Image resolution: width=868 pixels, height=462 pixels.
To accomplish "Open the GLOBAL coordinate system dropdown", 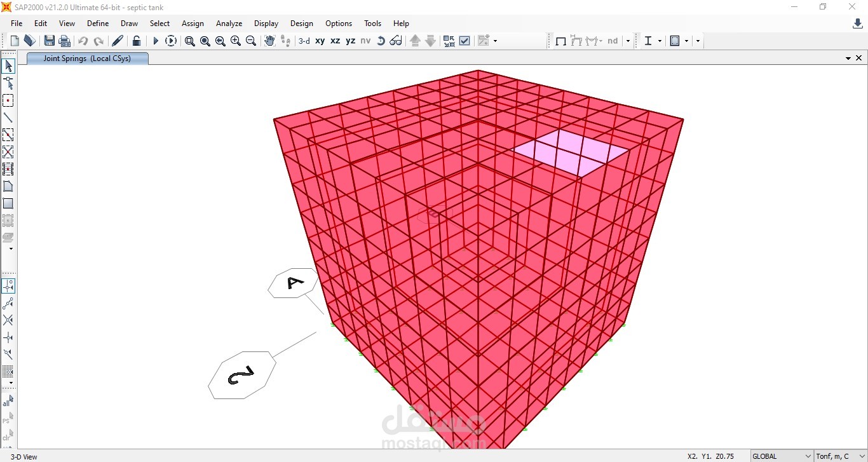I will click(x=782, y=456).
